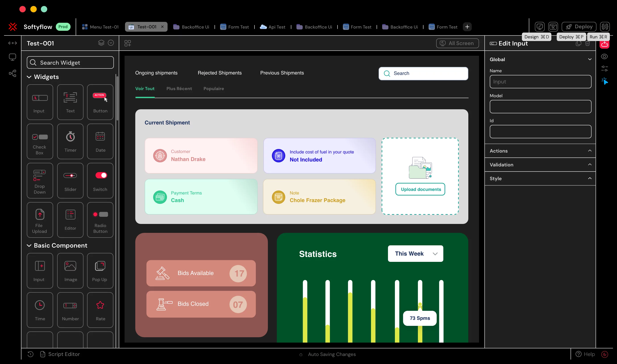Screen dimensions: 617x364
Task: Select the Pop Up basic component
Action: [x=100, y=271]
